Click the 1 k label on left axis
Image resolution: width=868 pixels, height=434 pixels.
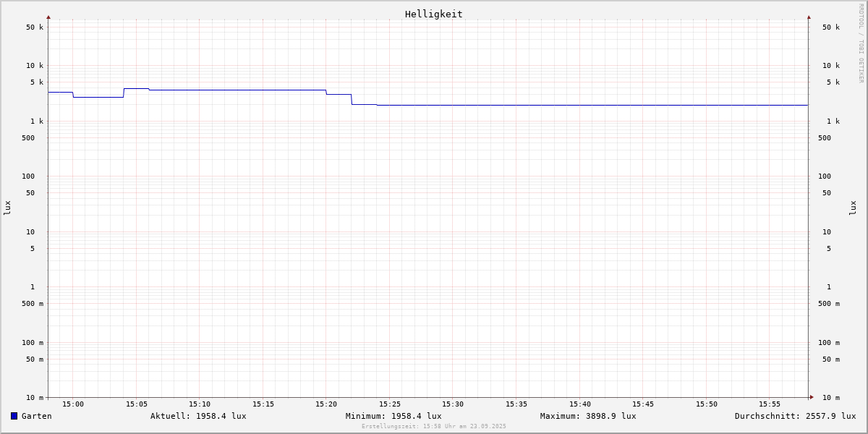(x=37, y=122)
